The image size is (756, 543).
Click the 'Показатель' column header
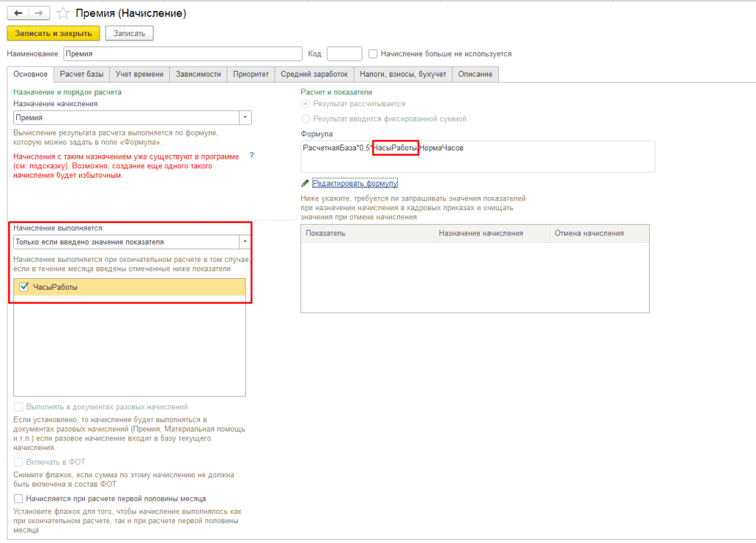pos(367,233)
